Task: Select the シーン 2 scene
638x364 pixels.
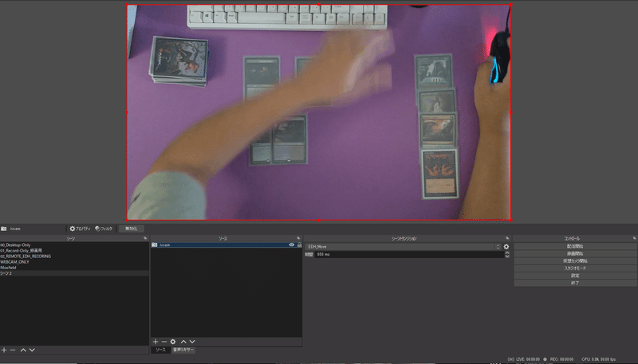Action: [x=74, y=273]
